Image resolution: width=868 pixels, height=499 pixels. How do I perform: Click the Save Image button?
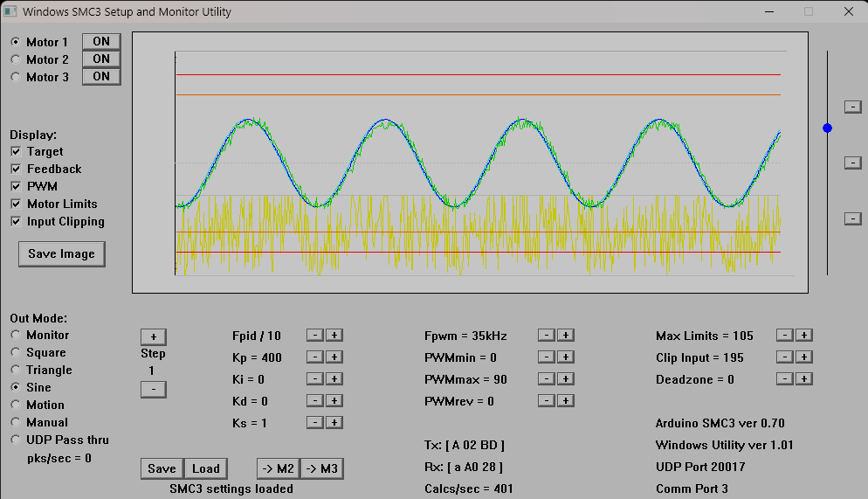click(61, 253)
